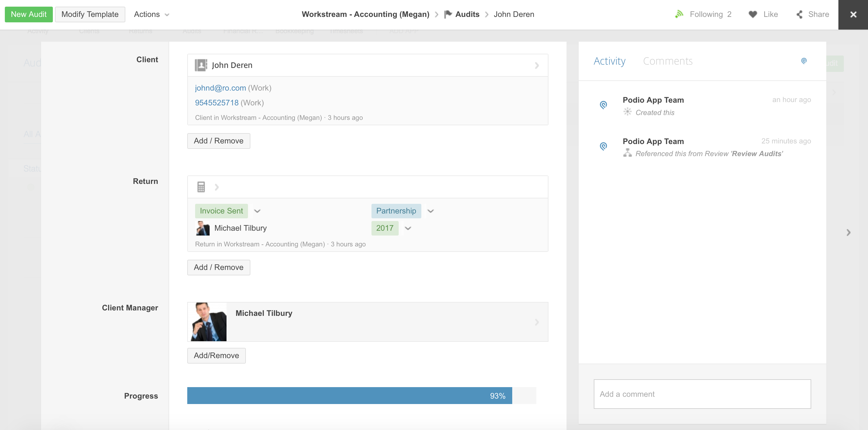
Task: Click the Add a comment field
Action: (x=702, y=394)
